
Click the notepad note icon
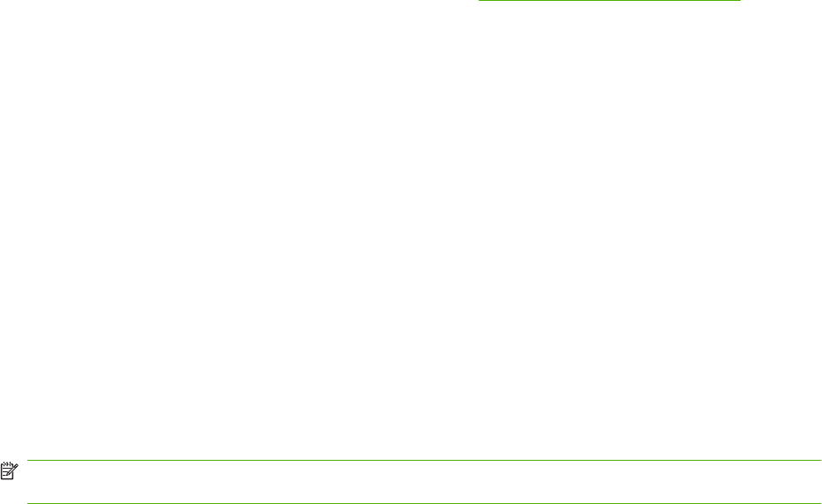click(10, 470)
